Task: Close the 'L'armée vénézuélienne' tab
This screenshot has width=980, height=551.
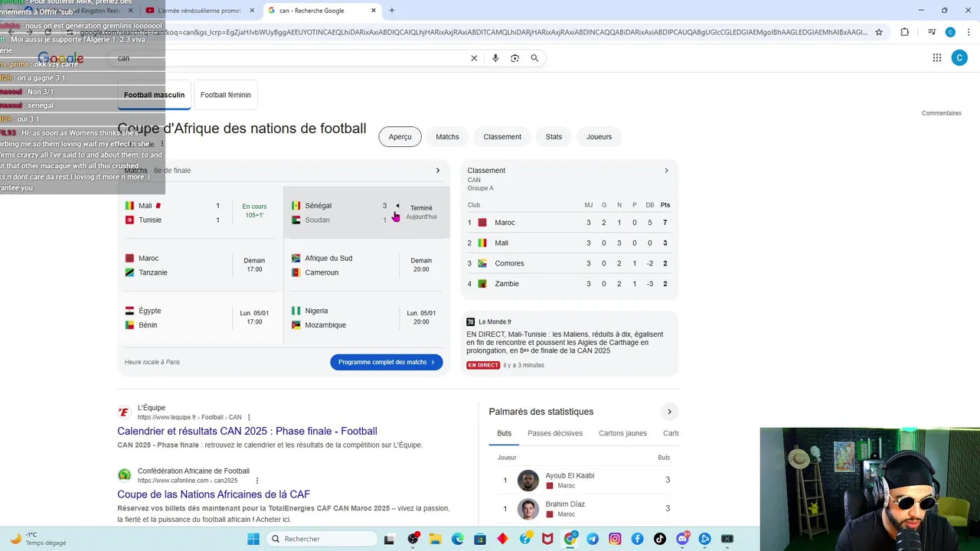Action: [253, 11]
